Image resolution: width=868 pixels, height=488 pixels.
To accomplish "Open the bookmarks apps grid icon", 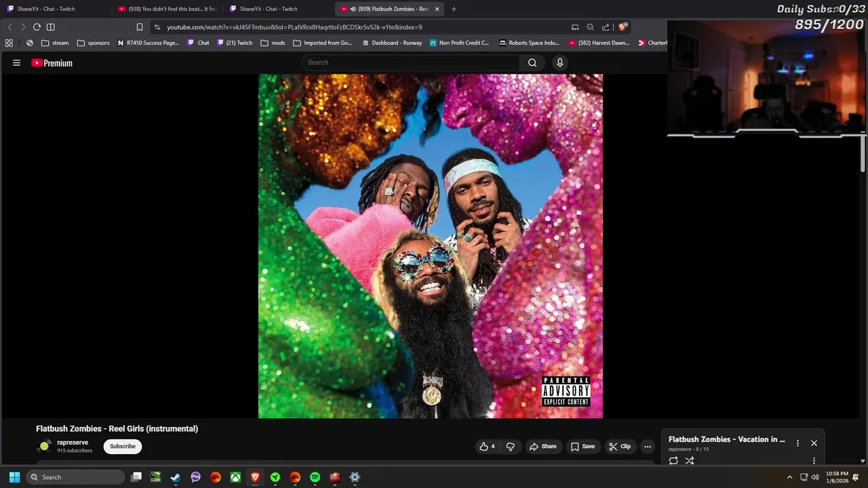I will click(x=9, y=43).
